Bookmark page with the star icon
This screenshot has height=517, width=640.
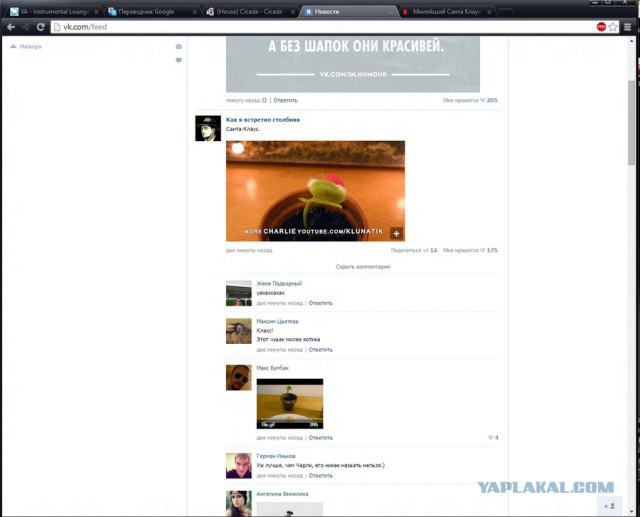(x=613, y=27)
